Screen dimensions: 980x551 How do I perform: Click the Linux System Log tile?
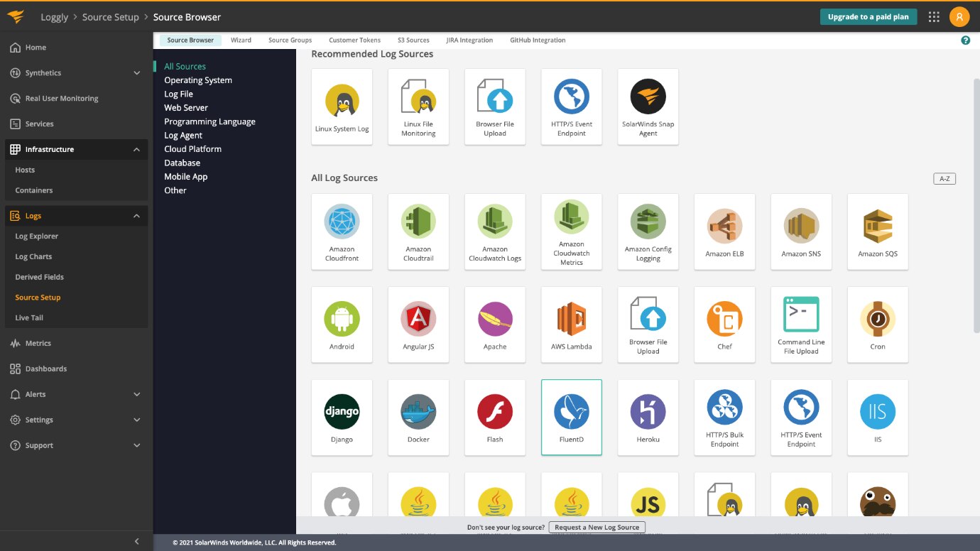[x=342, y=106]
